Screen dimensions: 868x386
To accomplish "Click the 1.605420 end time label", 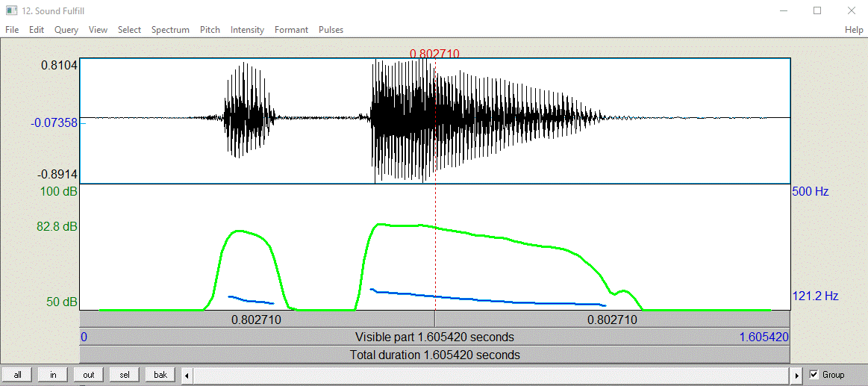I will pos(764,337).
